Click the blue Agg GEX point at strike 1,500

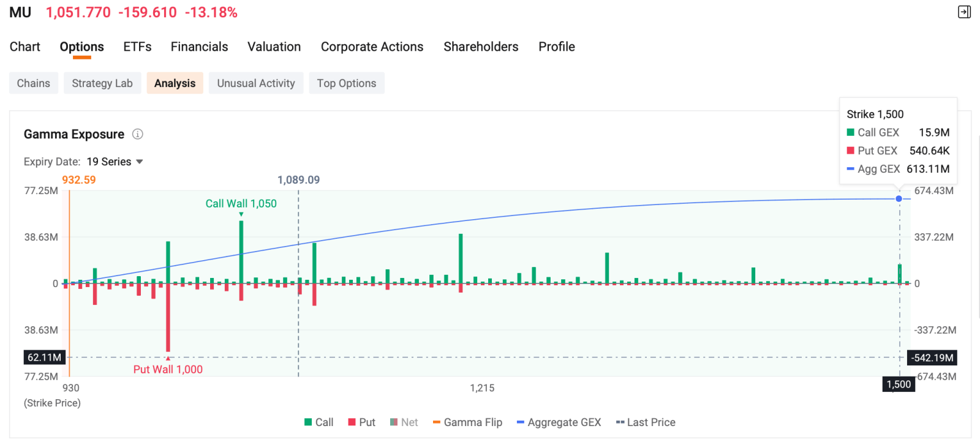(899, 198)
